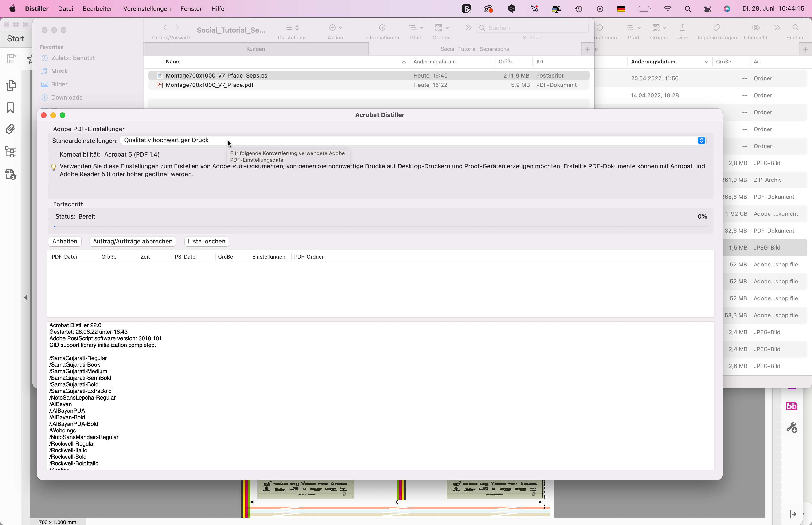Open the Voreinstellungen menu
Screen dimensions: 812x525
147,8
